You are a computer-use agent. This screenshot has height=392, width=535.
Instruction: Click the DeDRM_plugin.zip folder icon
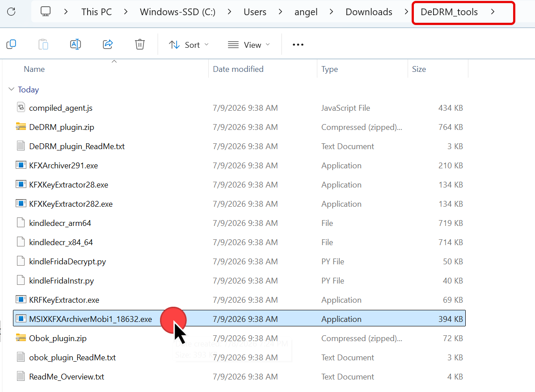pos(21,127)
